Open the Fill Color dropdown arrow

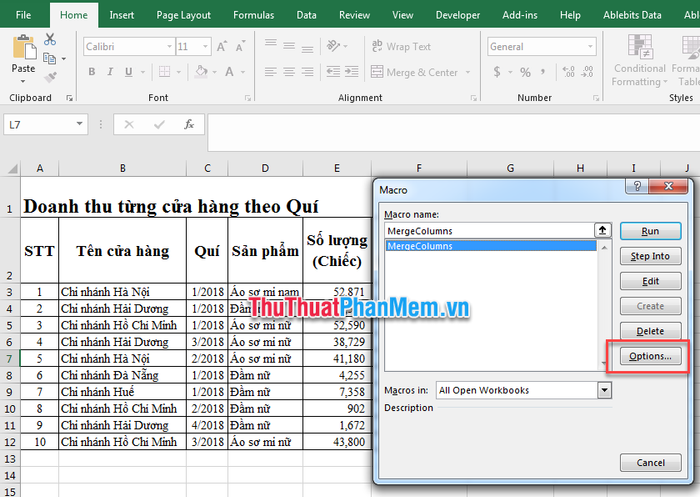215,72
